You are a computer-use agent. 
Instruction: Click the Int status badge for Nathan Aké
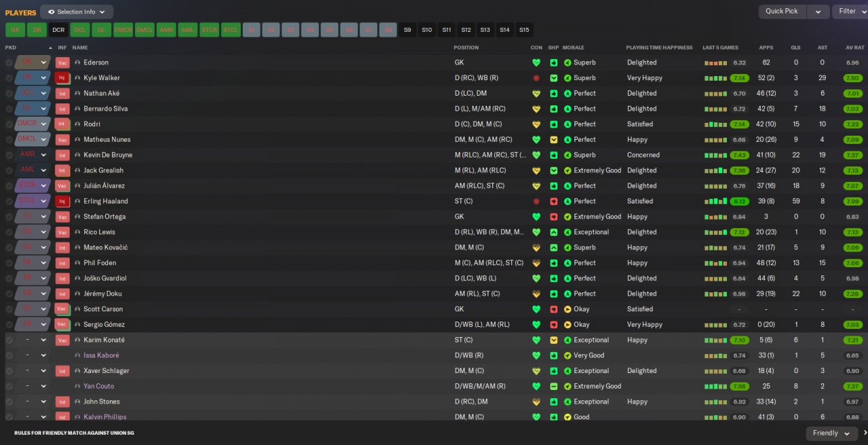(x=62, y=94)
